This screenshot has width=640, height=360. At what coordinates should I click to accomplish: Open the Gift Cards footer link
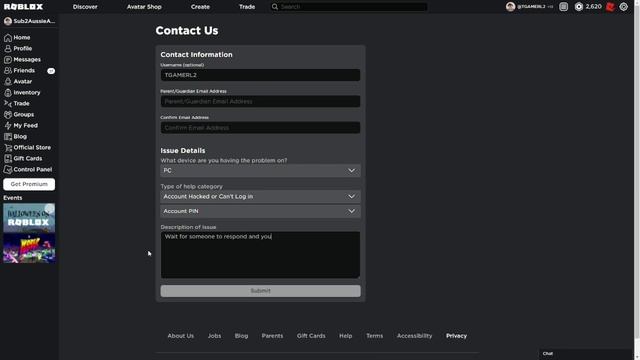(x=311, y=336)
